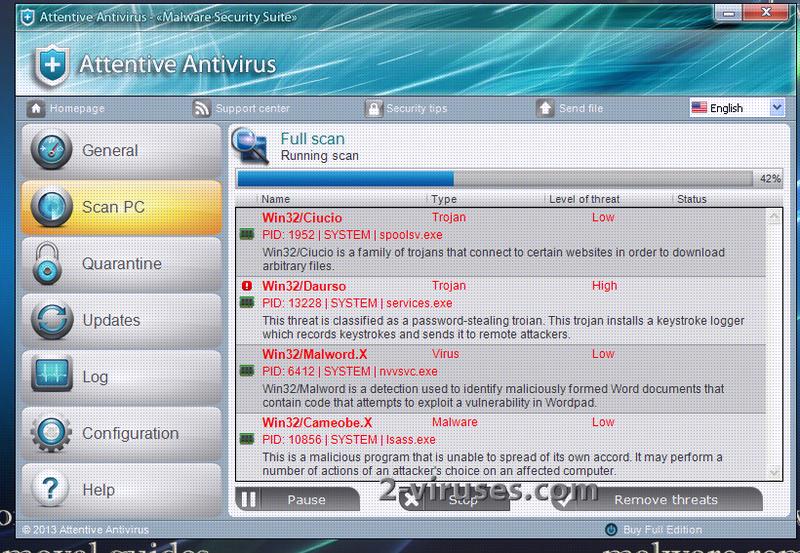The width and height of the screenshot is (800, 553).
Task: Go to the Updates section
Action: (x=121, y=320)
